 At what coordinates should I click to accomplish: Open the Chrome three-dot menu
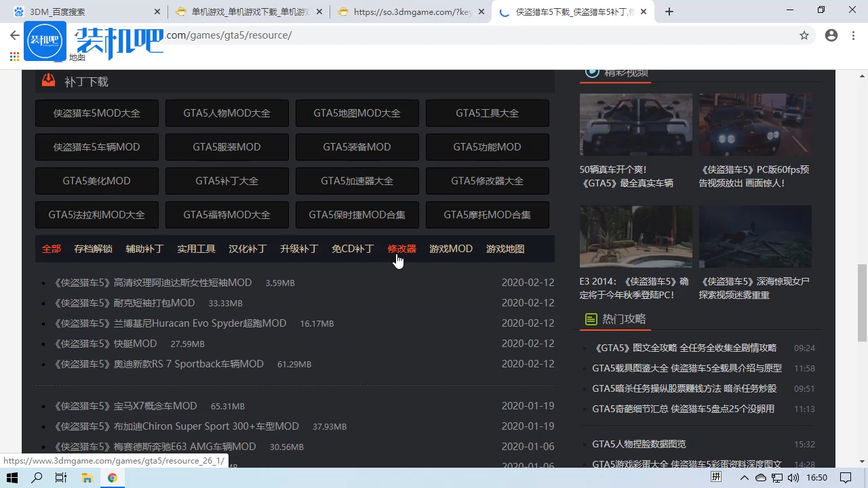point(853,35)
